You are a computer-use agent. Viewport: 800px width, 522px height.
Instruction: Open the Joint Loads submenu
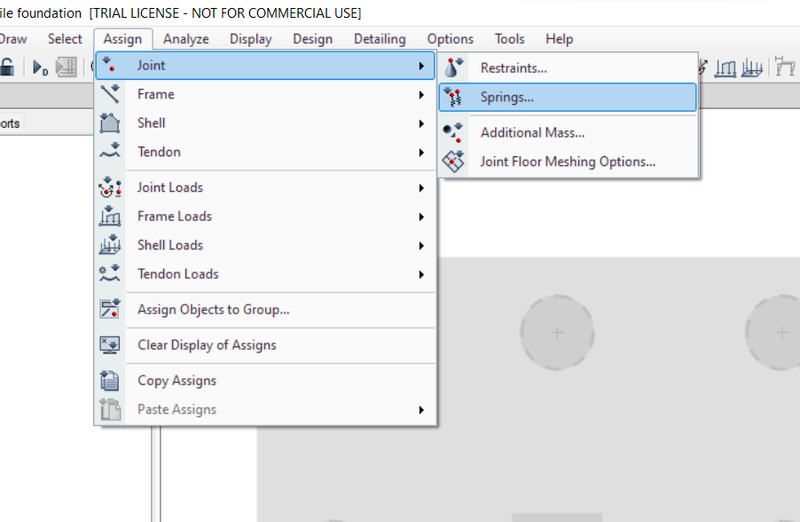[265, 188]
